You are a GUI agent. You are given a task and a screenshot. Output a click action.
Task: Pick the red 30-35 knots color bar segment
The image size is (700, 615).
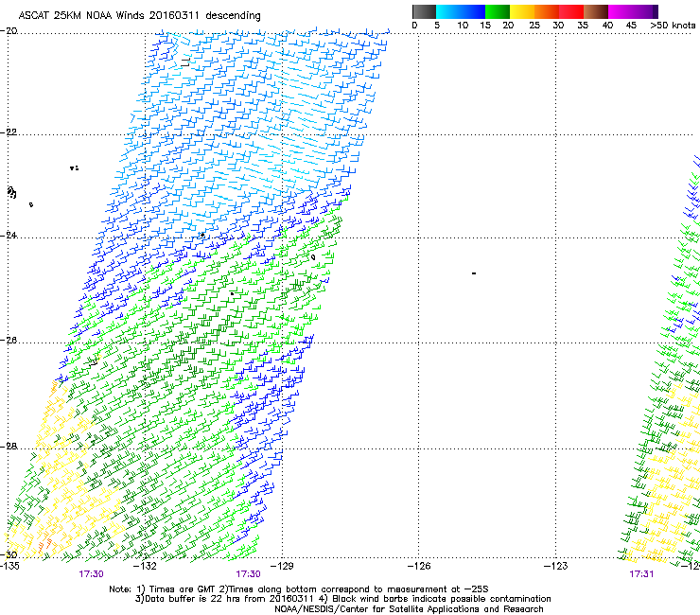[571, 11]
